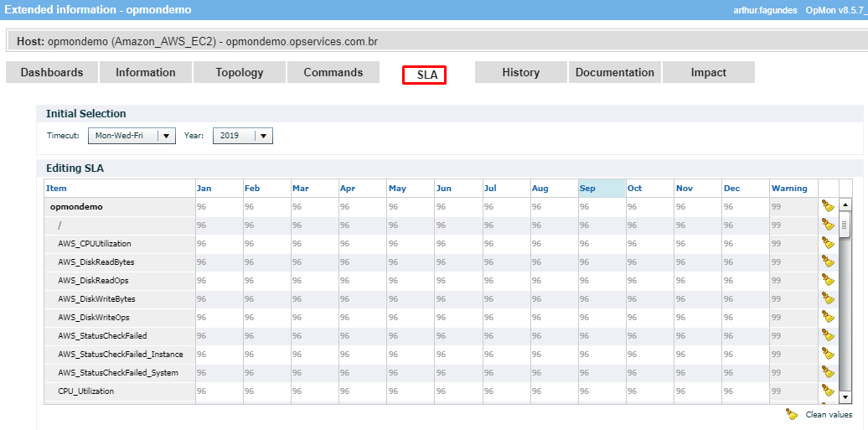Screen dimensions: 868x430
Task: Click broom icon for CPU_Utilization row
Action: tap(828, 391)
